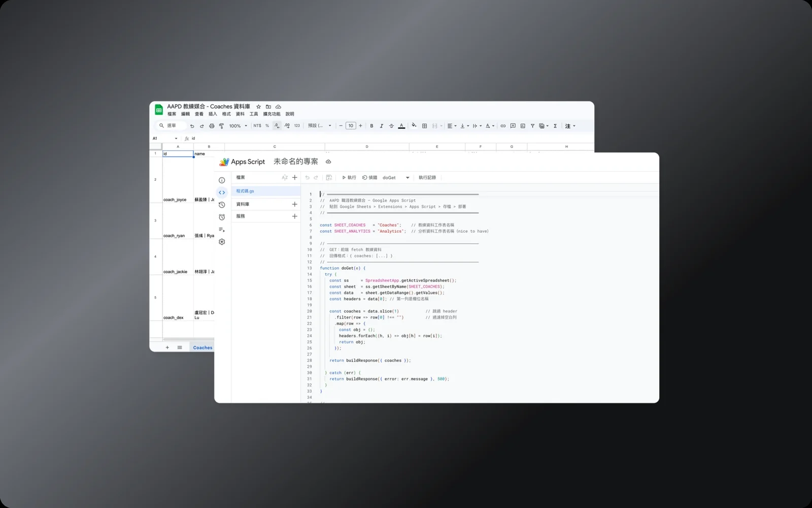Open the 插入 menu in Sheets
The image size is (812, 508).
pos(213,114)
